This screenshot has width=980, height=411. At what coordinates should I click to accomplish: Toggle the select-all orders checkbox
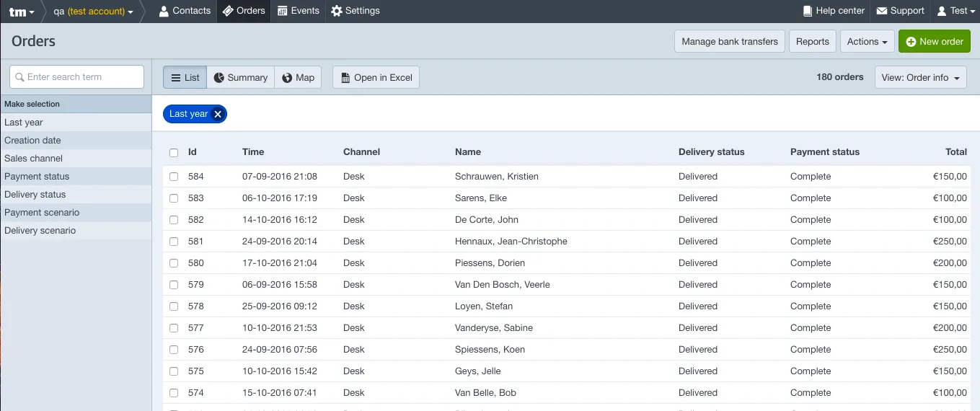(174, 152)
